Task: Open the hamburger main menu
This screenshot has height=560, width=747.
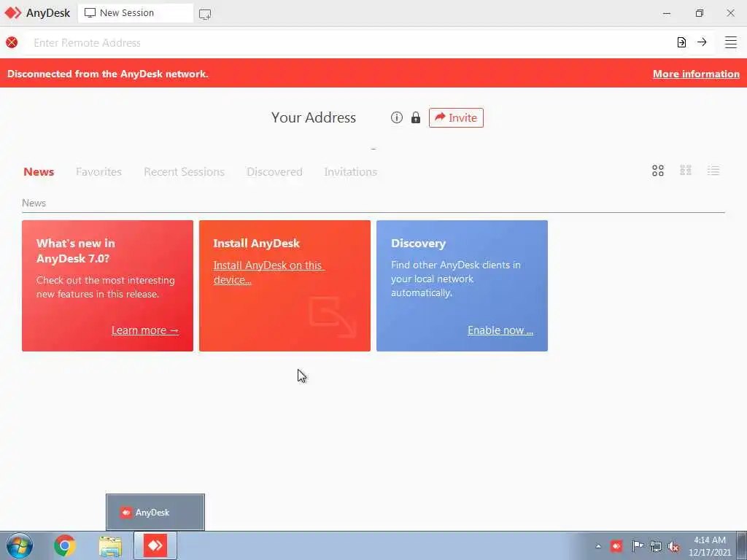Action: tap(731, 42)
